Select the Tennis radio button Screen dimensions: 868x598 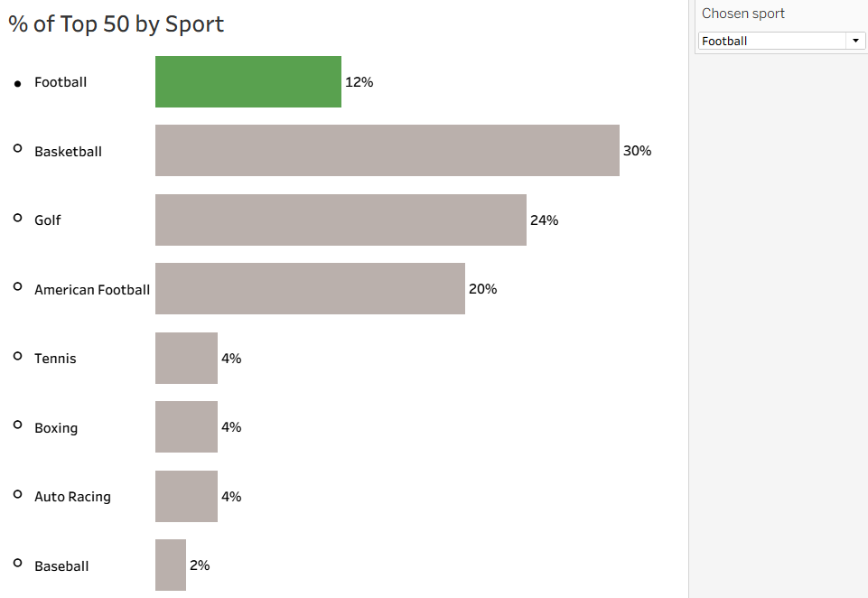[x=17, y=356]
